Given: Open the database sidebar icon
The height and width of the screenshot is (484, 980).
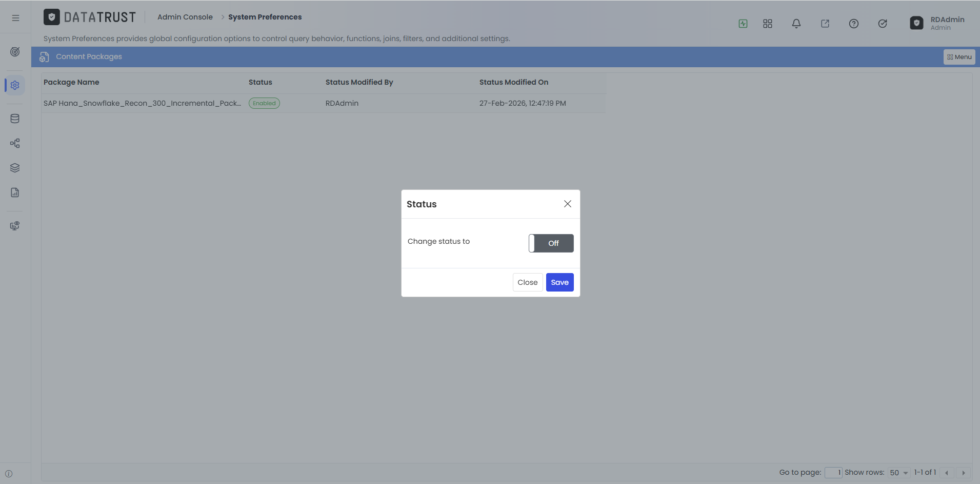Looking at the screenshot, I should (x=15, y=119).
